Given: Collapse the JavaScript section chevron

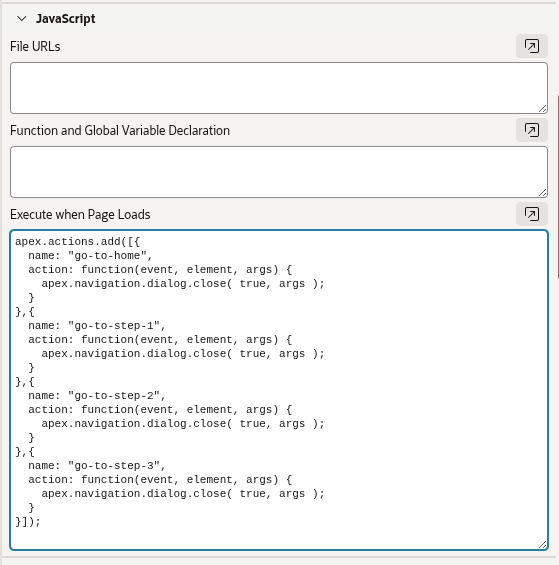Looking at the screenshot, I should (22, 18).
